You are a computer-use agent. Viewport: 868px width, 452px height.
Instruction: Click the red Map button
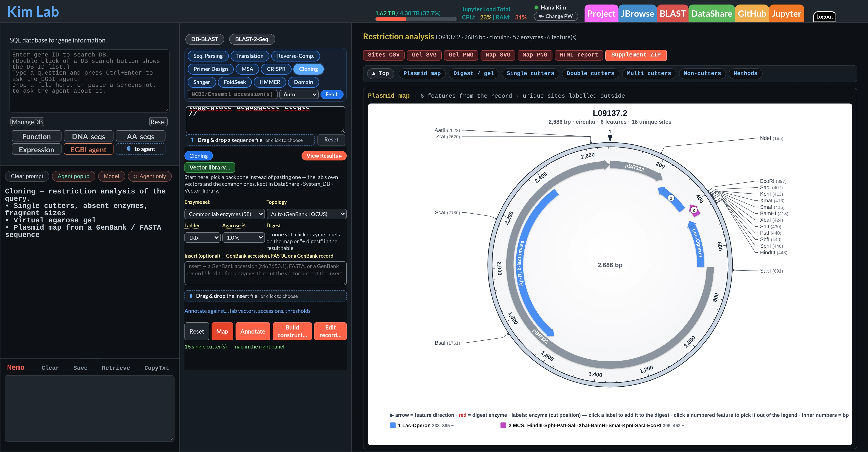(222, 331)
